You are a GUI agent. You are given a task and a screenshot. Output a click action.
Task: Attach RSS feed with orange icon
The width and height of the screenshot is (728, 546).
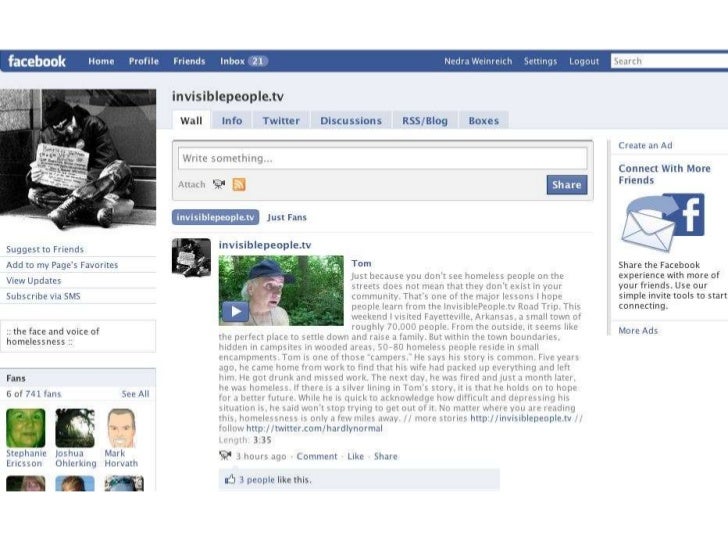pos(239,184)
